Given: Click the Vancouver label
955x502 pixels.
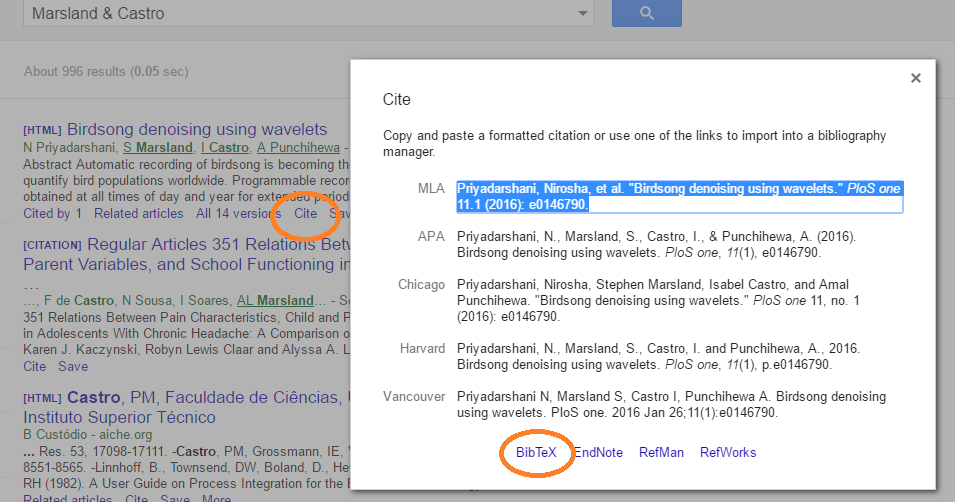Looking at the screenshot, I should click(x=414, y=397).
